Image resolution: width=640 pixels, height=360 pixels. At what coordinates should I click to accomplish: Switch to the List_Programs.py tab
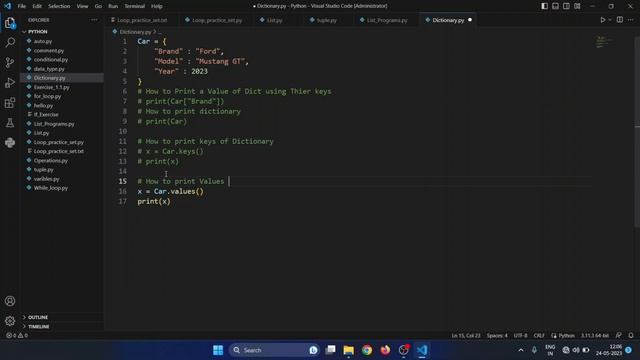(387, 20)
